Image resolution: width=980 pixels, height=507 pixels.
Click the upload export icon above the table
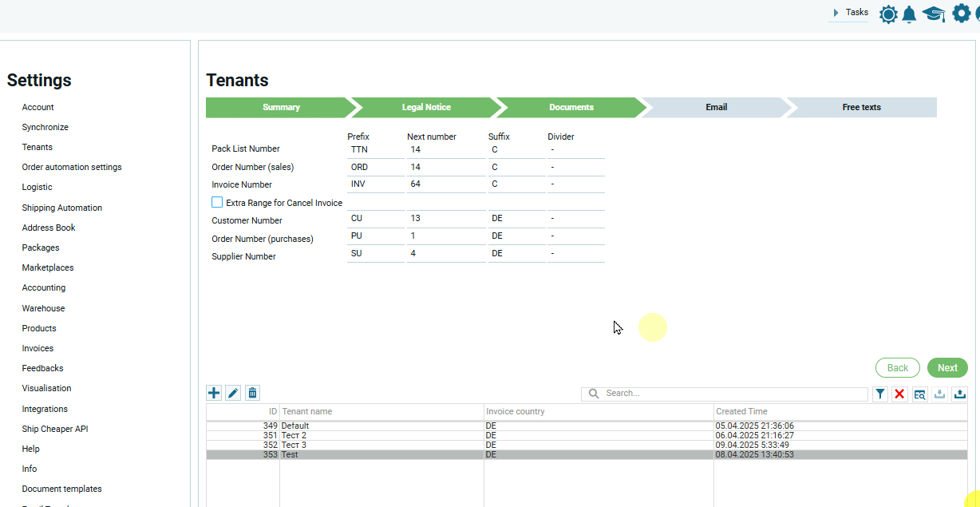tap(959, 394)
